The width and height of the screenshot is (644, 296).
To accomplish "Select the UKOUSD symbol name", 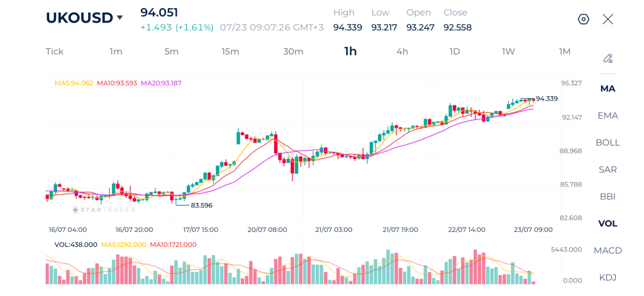I will click(79, 18).
